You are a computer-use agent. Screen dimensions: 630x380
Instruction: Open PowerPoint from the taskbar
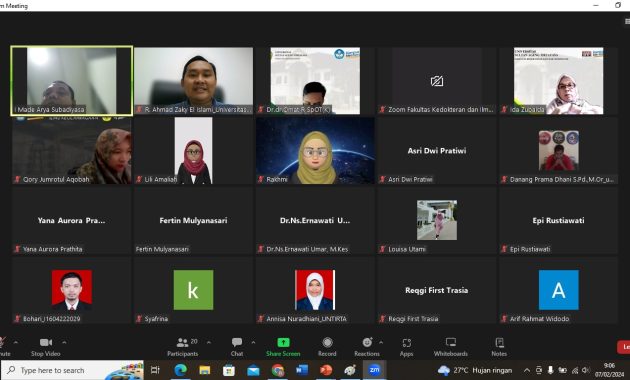(326, 370)
